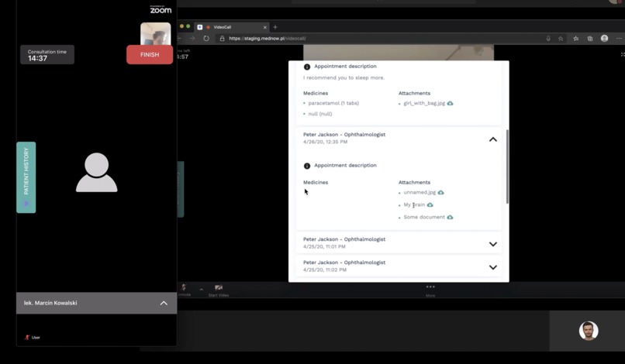Open the browser collections icon
This screenshot has height=364, width=625.
(x=590, y=39)
